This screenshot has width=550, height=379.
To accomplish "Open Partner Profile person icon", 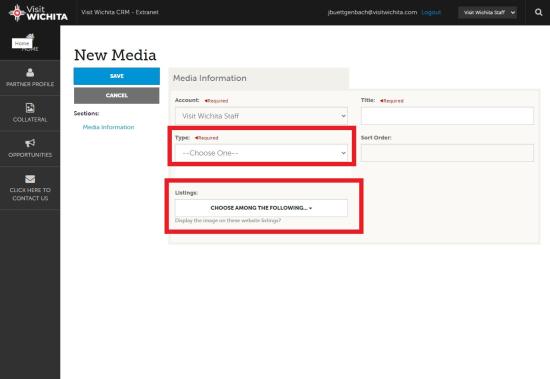I will point(30,73).
